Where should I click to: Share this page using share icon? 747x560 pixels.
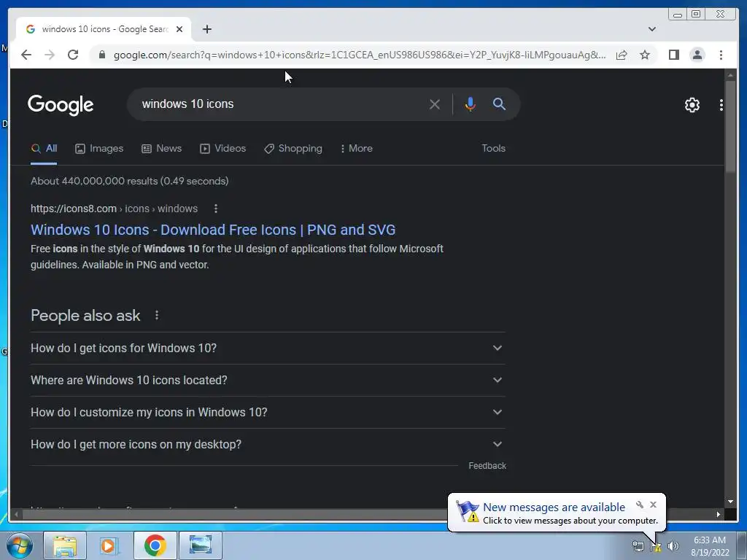click(x=622, y=55)
